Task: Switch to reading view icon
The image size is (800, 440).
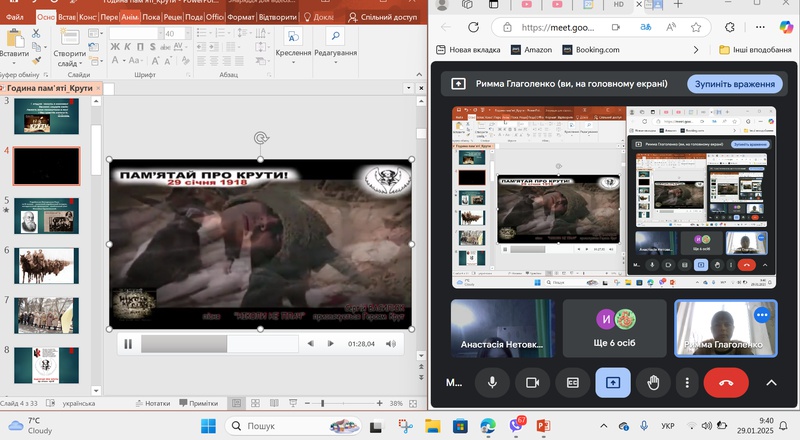Action: coord(274,403)
